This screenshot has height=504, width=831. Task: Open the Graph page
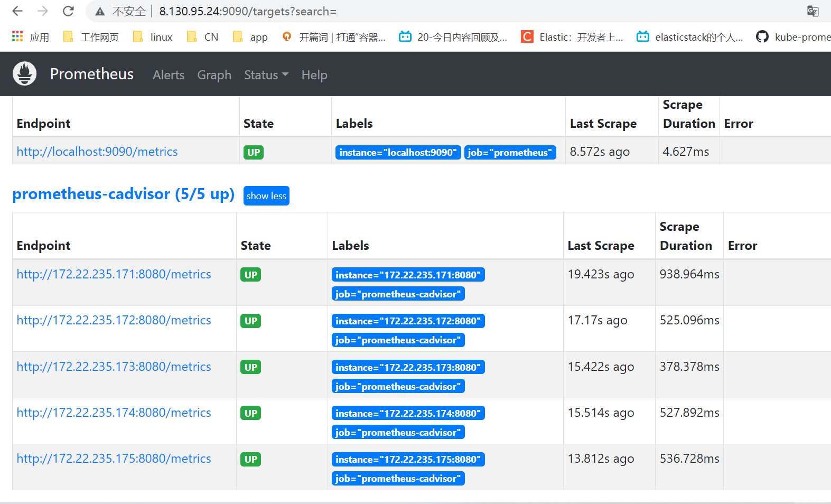(214, 75)
